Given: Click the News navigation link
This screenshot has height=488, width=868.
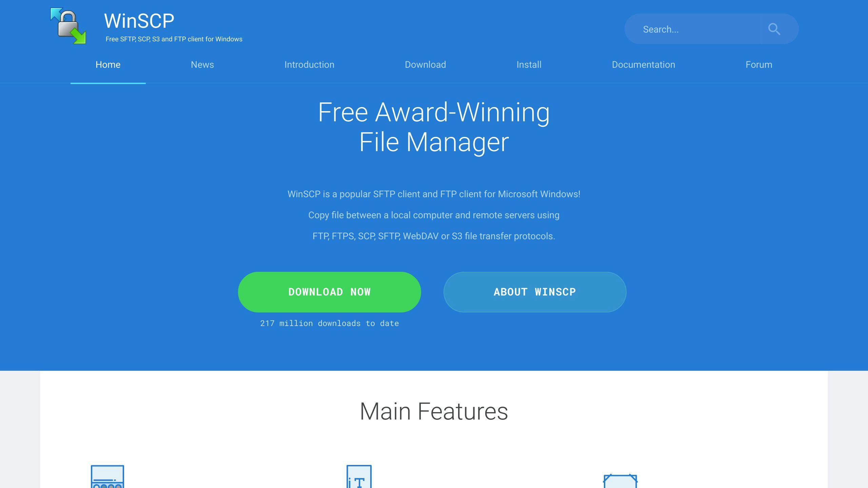Looking at the screenshot, I should click(x=202, y=64).
